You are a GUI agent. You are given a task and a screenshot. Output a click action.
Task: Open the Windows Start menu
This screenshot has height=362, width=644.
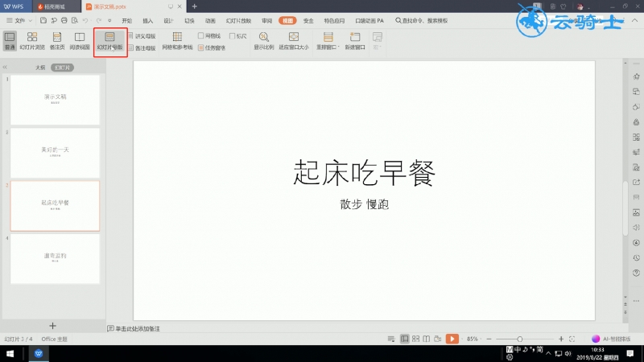pyautogui.click(x=10, y=353)
